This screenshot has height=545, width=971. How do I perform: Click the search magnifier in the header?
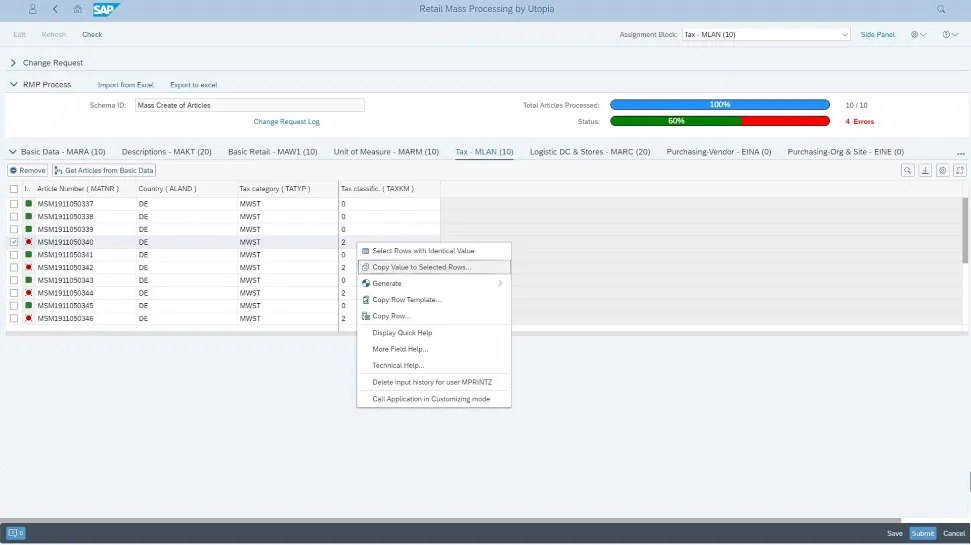[941, 9]
